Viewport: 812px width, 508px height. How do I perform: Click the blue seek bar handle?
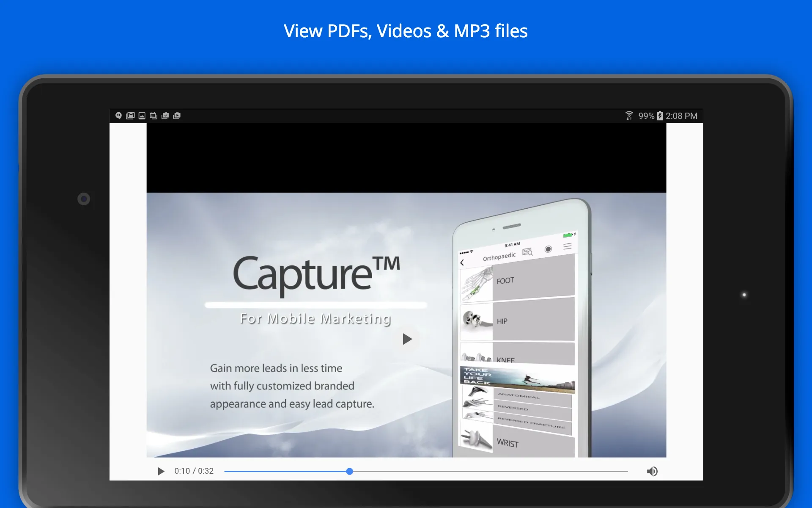tap(349, 471)
